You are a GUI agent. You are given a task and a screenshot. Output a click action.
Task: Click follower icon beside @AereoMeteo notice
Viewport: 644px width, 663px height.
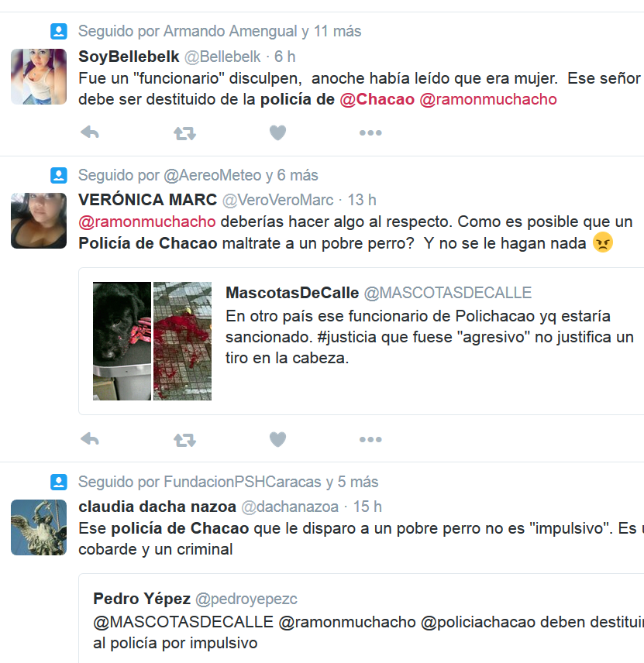[59, 175]
